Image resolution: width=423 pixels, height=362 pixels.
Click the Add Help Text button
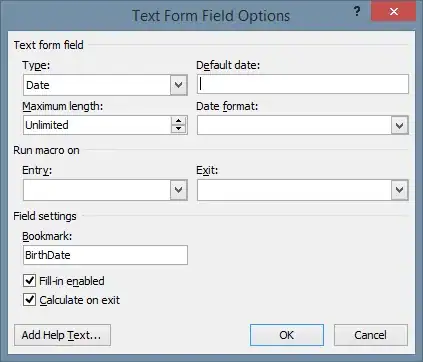point(62,335)
